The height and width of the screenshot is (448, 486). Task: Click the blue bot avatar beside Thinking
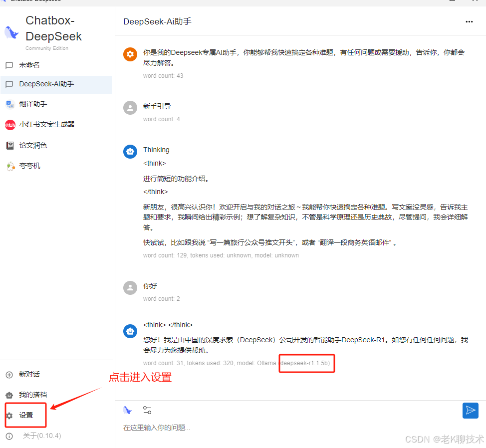click(x=130, y=152)
